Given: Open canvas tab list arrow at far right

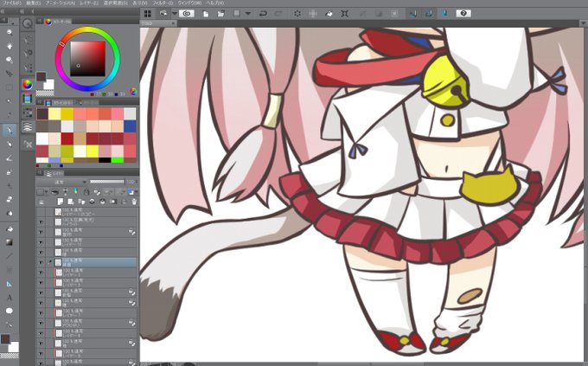Looking at the screenshot, I should [x=584, y=23].
